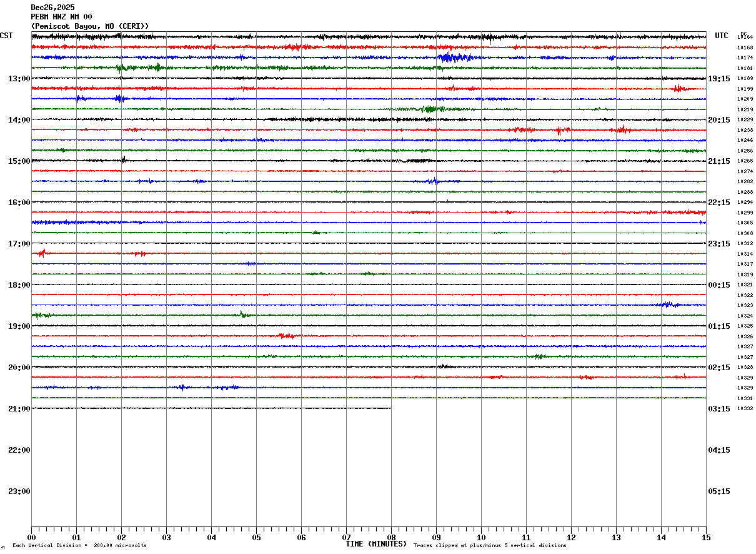Image resolution: width=756 pixels, height=554 pixels.
Task: Click the DC offset value "10321"
Action: (x=745, y=285)
